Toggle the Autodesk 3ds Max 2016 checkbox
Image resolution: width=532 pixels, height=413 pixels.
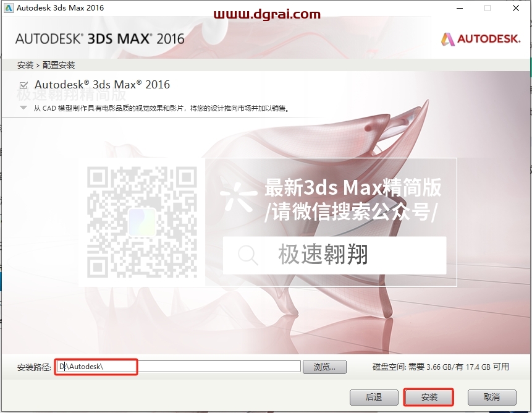[23, 85]
